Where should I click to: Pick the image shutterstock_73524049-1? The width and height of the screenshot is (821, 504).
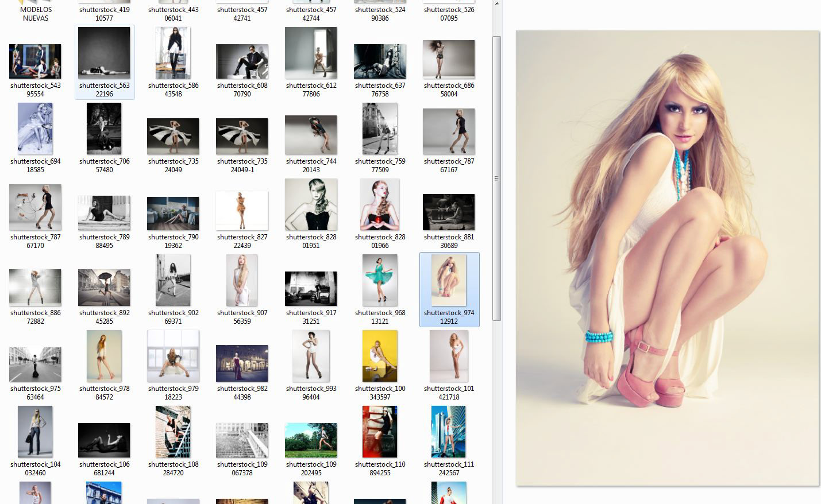pyautogui.click(x=242, y=137)
